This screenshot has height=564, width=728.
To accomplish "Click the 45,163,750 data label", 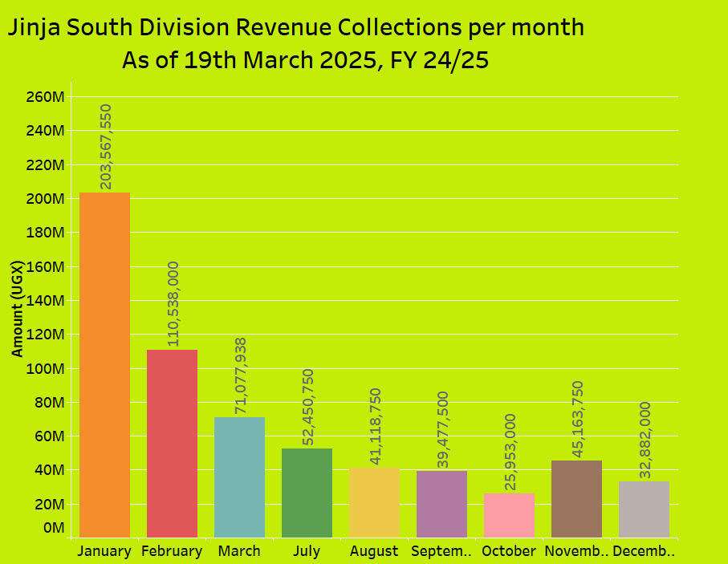I will [577, 420].
